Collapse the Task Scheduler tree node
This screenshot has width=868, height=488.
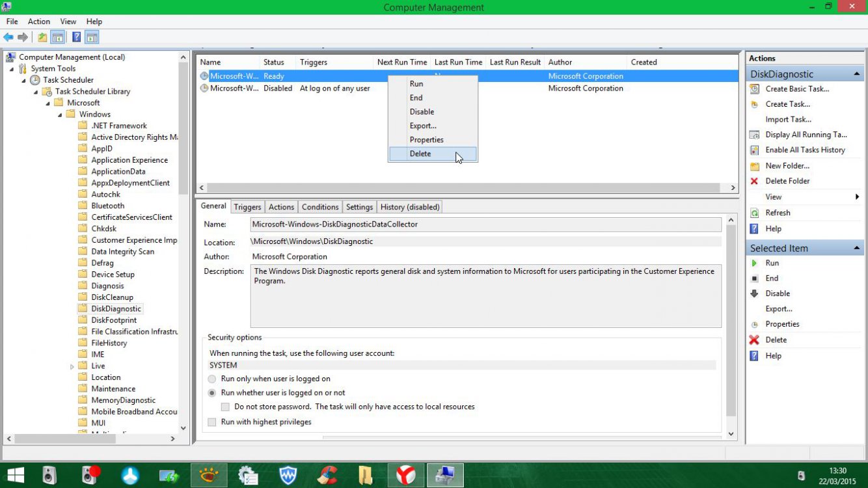tap(23, 80)
